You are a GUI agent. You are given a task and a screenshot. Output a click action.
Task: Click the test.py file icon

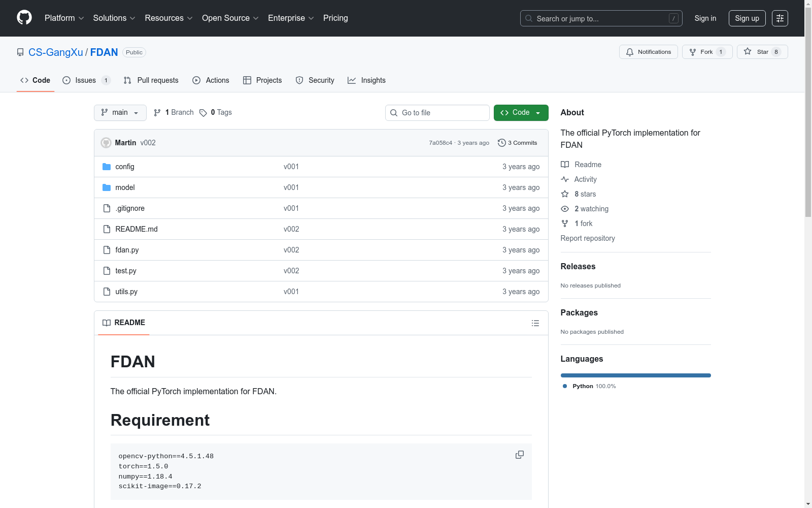tap(107, 271)
